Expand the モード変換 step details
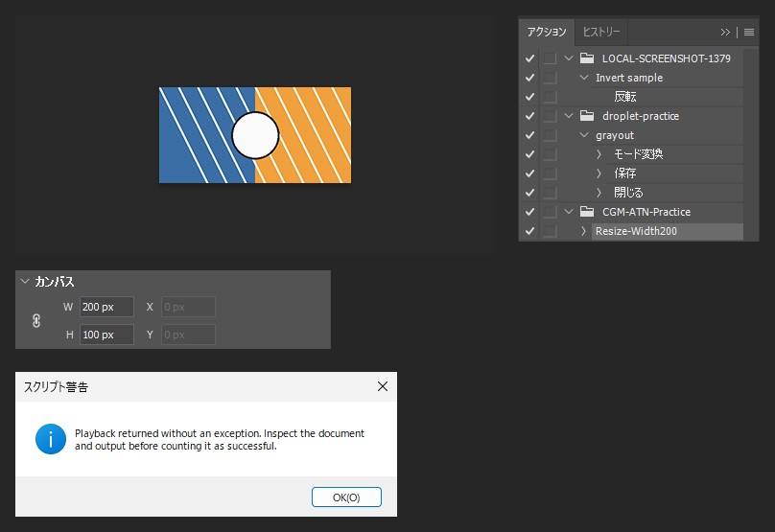775x532 pixels. click(x=599, y=154)
